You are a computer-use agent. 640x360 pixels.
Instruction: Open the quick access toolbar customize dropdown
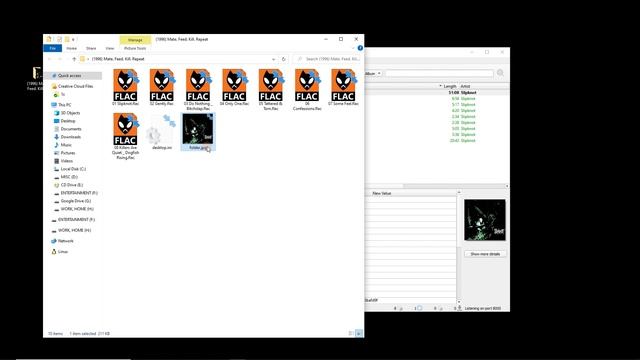coord(73,40)
